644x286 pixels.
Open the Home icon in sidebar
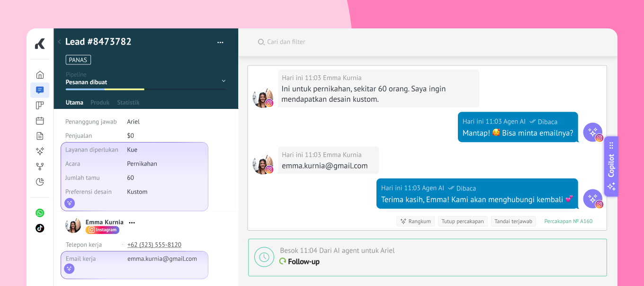[x=40, y=75]
